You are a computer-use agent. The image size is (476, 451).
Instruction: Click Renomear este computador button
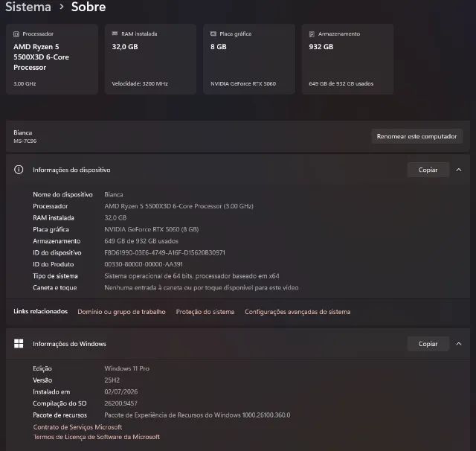416,136
